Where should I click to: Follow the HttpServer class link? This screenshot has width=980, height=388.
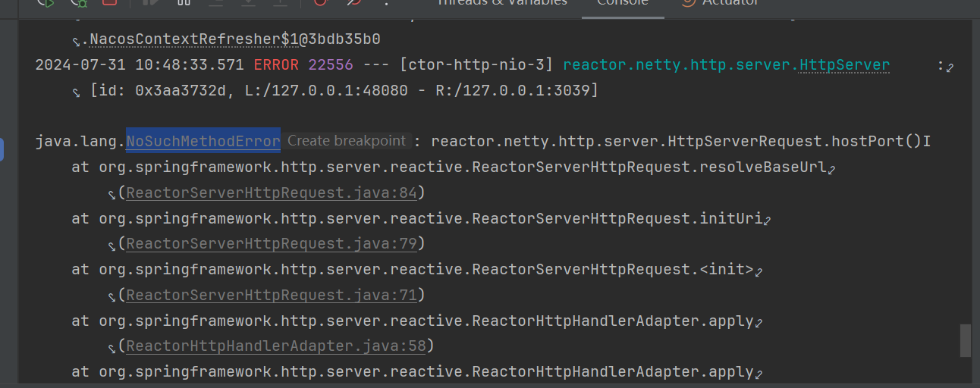click(x=844, y=65)
